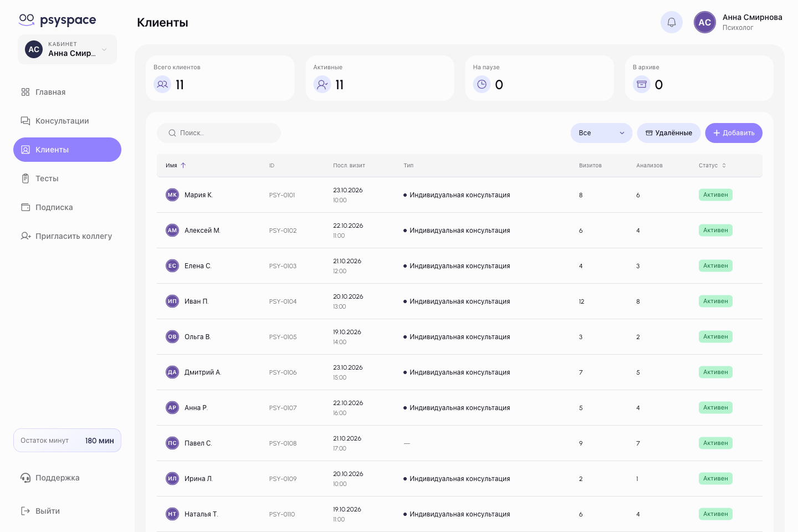Click the МК avatar for Мария К.

point(172,195)
